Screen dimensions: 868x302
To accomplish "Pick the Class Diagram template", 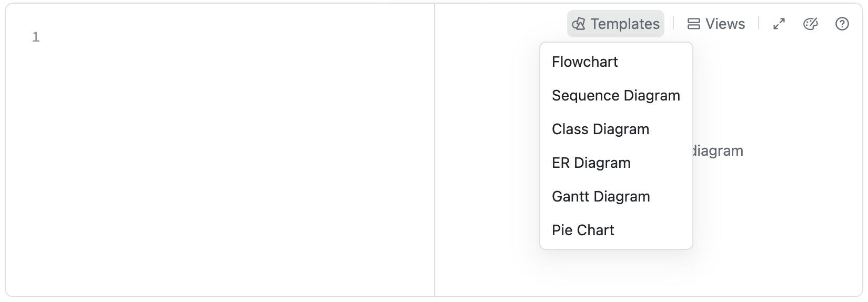I will pos(600,129).
